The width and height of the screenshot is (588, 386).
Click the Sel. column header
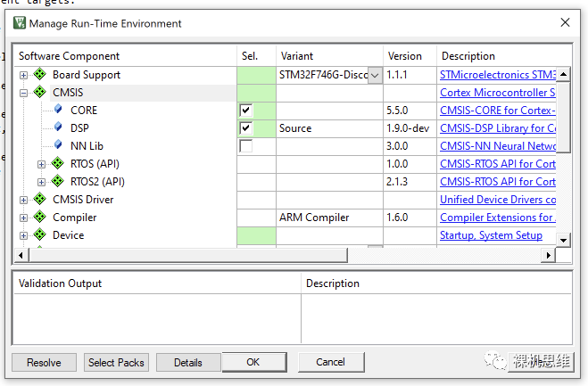click(x=256, y=56)
